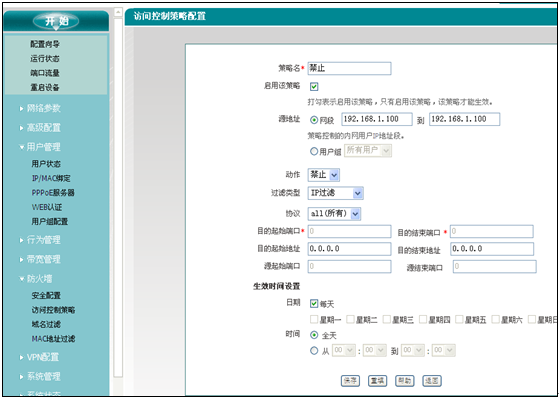This screenshot has width=559, height=400.
Task: Expand the 网络参数 menu arrow
Action: tap(22, 108)
